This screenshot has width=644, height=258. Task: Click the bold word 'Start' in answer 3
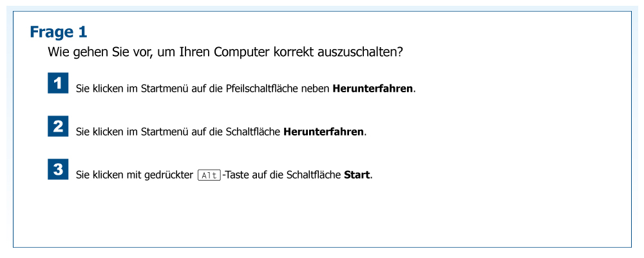[357, 175]
